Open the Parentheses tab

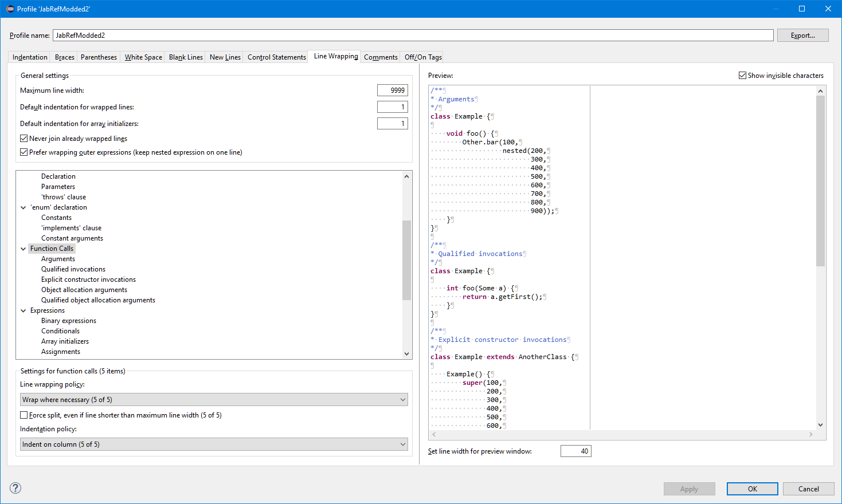coord(99,57)
